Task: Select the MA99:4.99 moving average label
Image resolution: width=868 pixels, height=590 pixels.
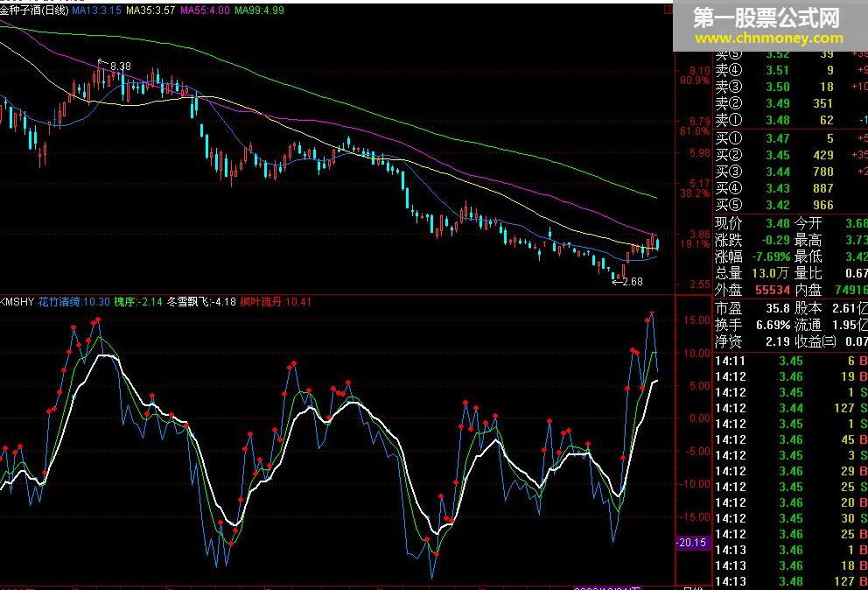Action: click(259, 11)
